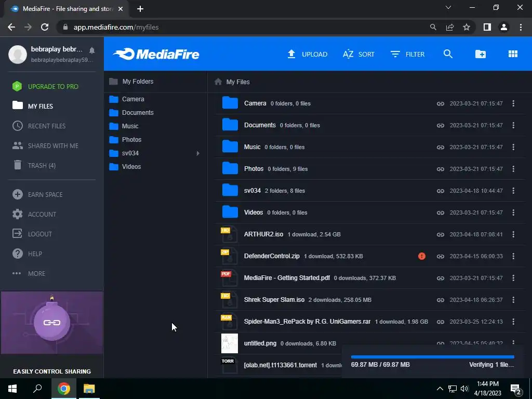Copy share link for Videos folder row

point(441,212)
